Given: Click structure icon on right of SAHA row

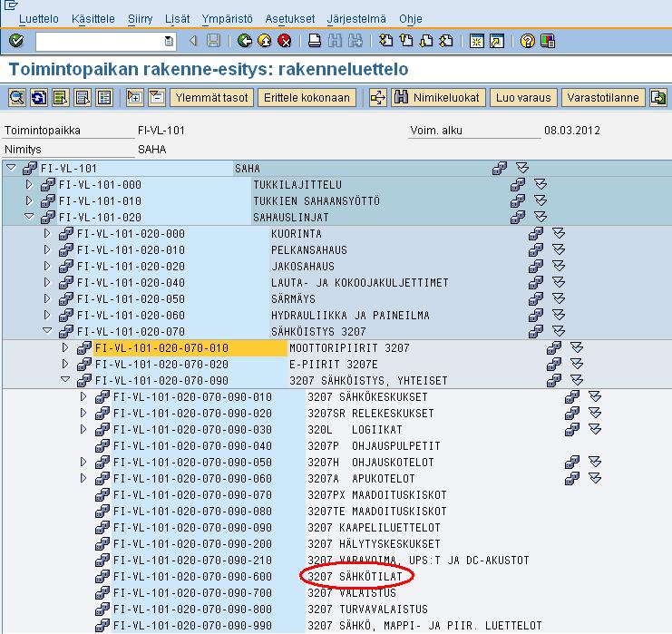Looking at the screenshot, I should [500, 168].
